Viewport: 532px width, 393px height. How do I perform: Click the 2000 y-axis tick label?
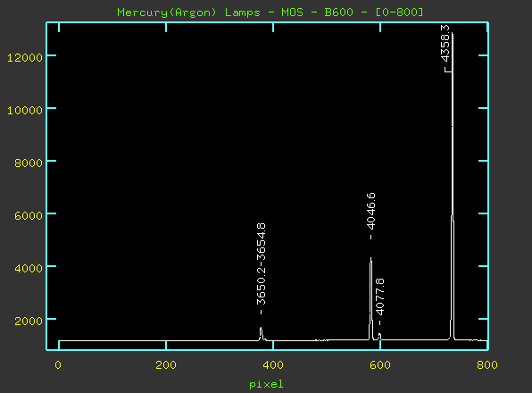(29, 321)
